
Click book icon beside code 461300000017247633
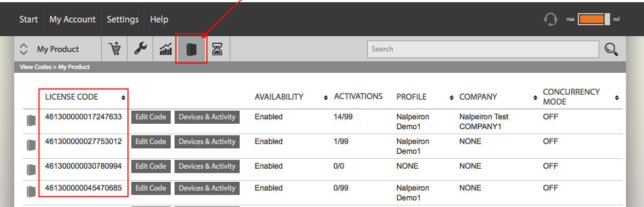click(31, 120)
